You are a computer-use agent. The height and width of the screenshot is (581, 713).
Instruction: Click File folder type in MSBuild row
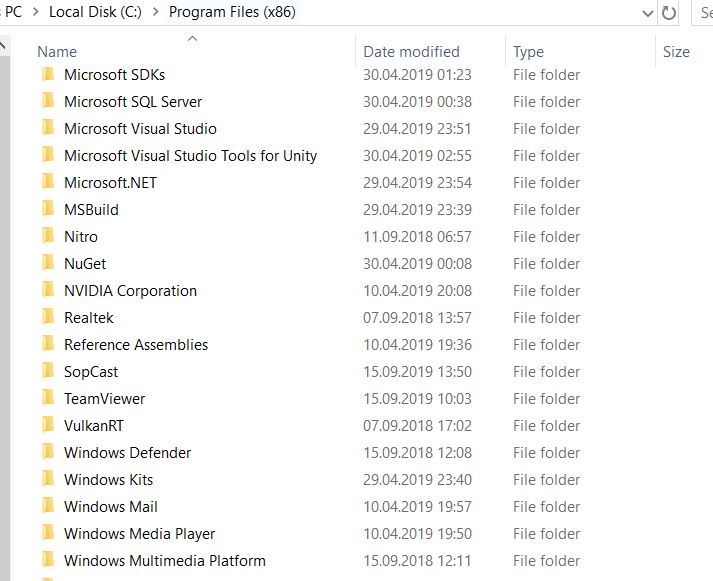(x=546, y=210)
